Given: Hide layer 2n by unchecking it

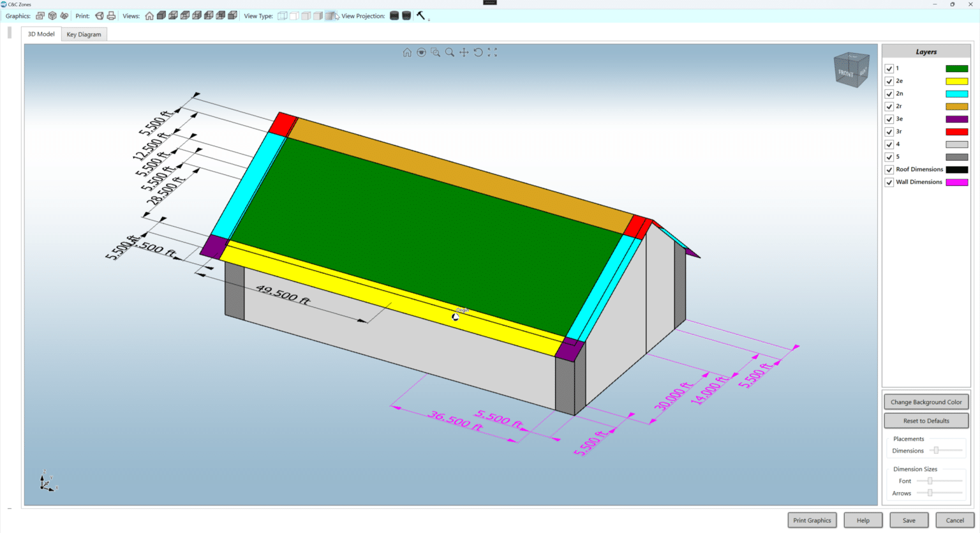Looking at the screenshot, I should click(889, 93).
